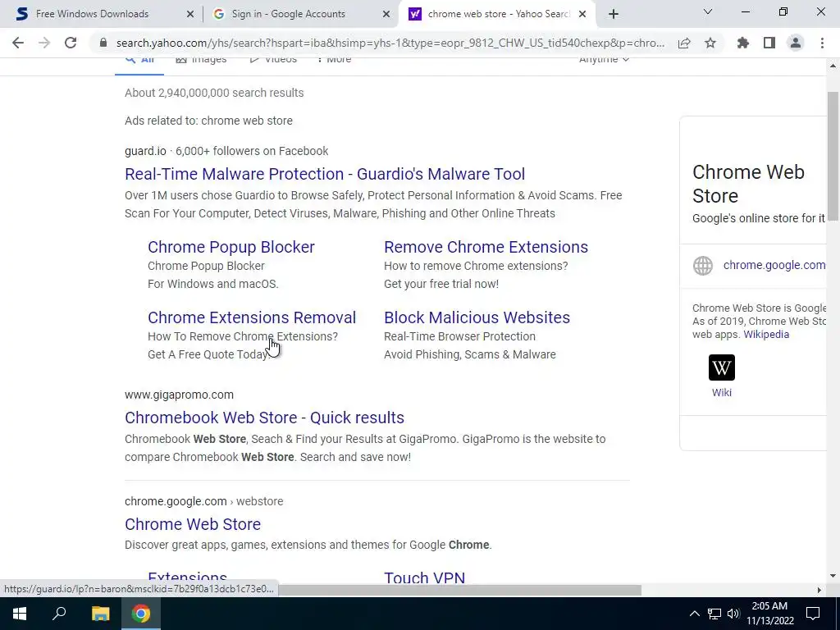Image resolution: width=840 pixels, height=630 pixels.
Task: Open the Chrome Popup Blocker link
Action: click(x=231, y=247)
